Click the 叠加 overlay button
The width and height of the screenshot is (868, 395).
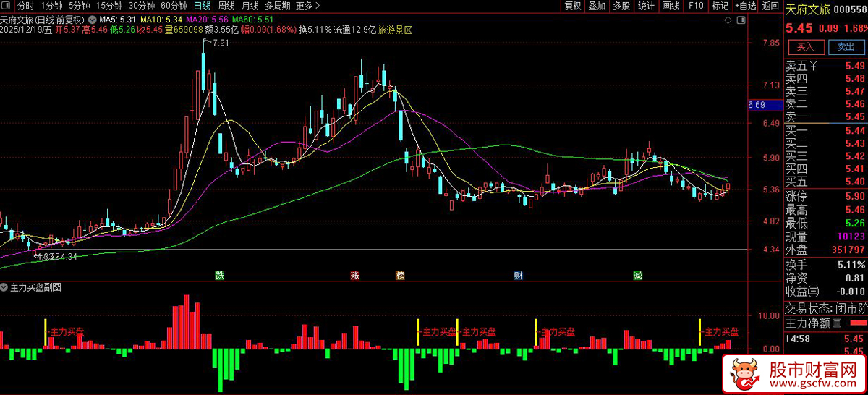coord(597,6)
